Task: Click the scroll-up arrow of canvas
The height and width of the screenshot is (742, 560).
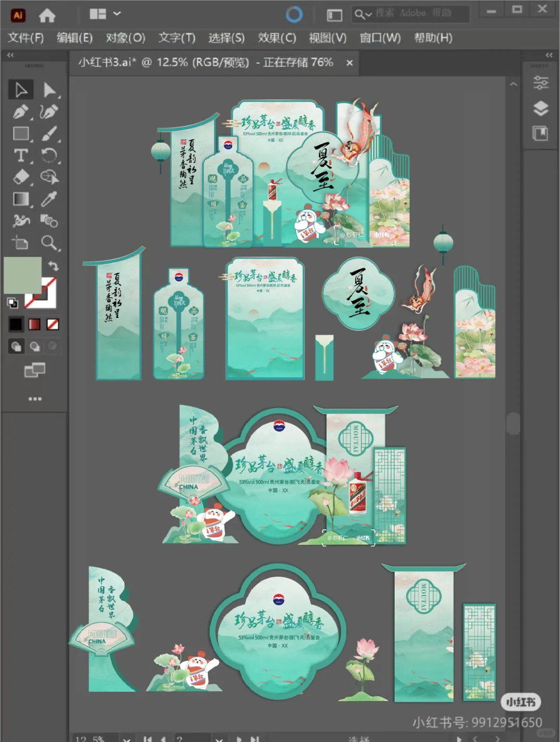Action: pyautogui.click(x=513, y=84)
